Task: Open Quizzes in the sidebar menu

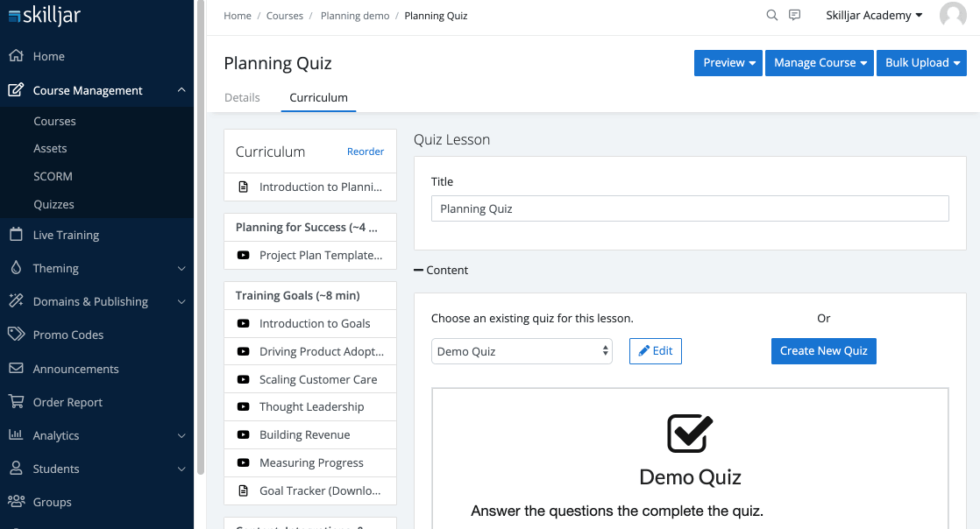Action: point(53,204)
